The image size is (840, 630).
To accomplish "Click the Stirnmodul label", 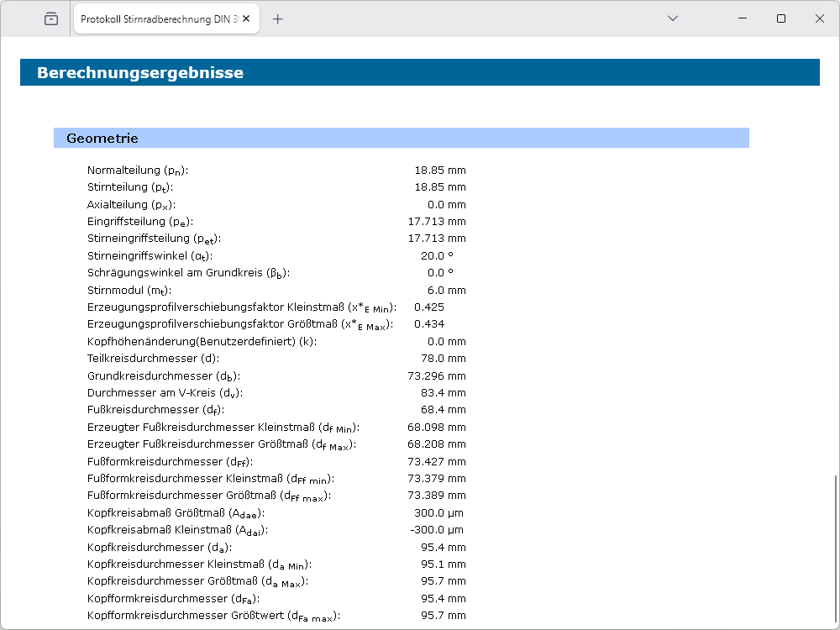I will click(x=129, y=291).
